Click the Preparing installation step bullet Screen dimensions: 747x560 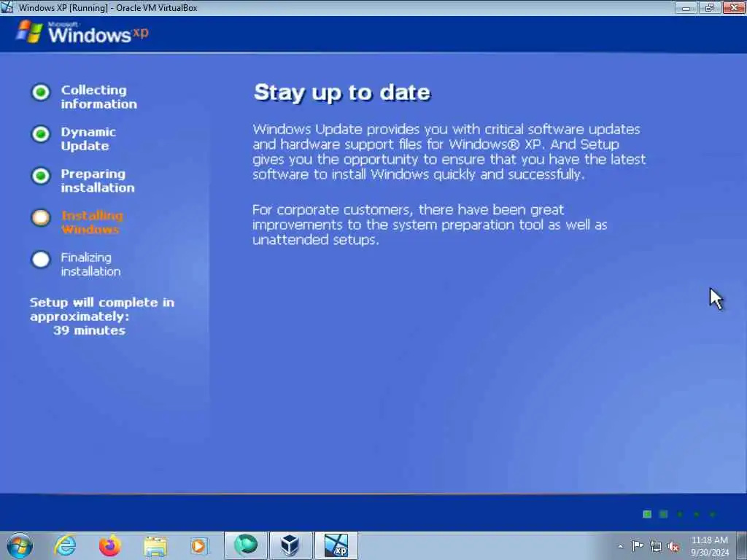(41, 176)
